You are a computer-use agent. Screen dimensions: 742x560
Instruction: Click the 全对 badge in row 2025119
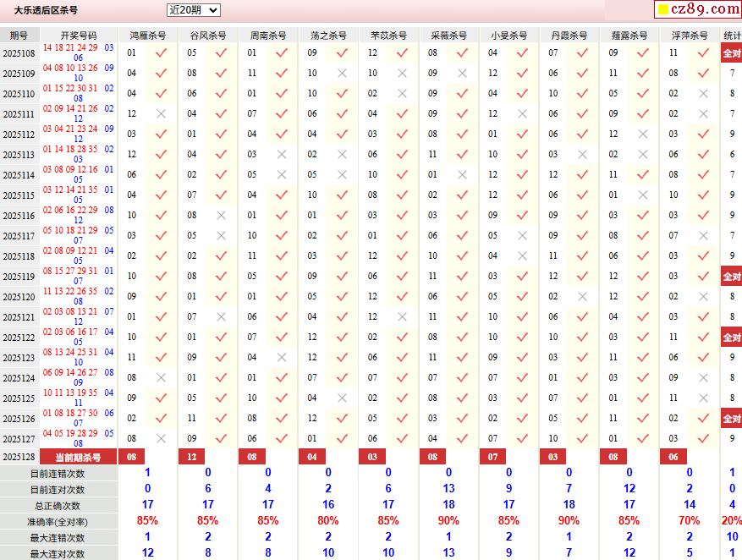pyautogui.click(x=732, y=277)
